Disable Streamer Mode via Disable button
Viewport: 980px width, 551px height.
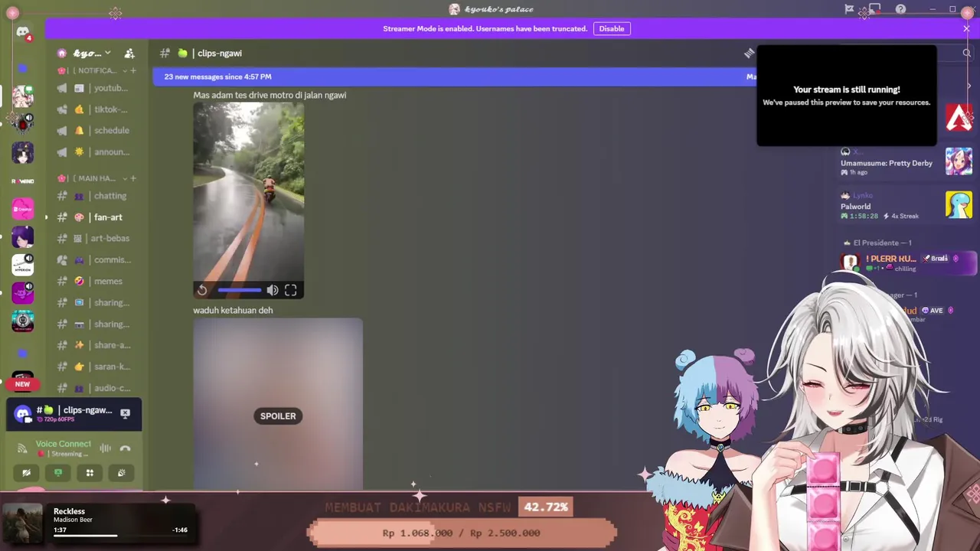click(x=611, y=28)
